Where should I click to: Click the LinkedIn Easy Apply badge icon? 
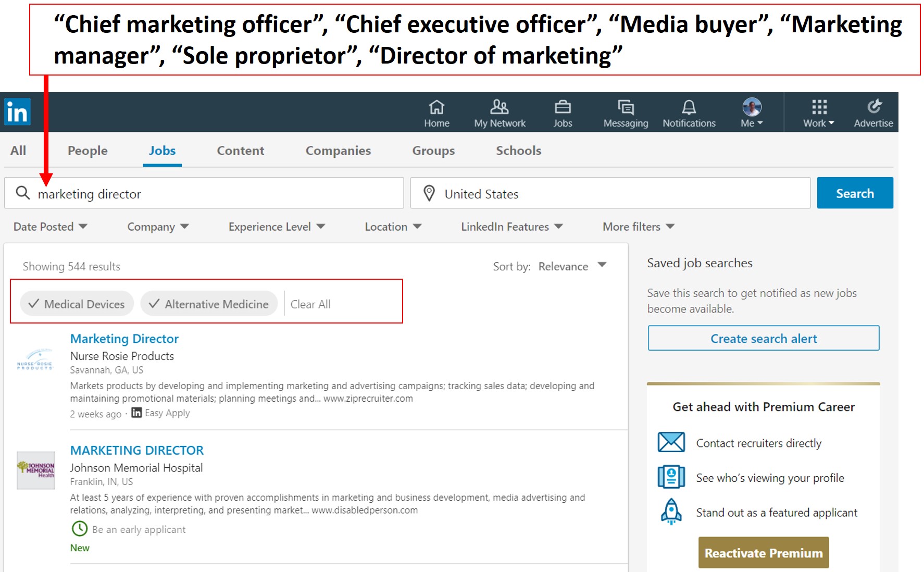(x=136, y=413)
